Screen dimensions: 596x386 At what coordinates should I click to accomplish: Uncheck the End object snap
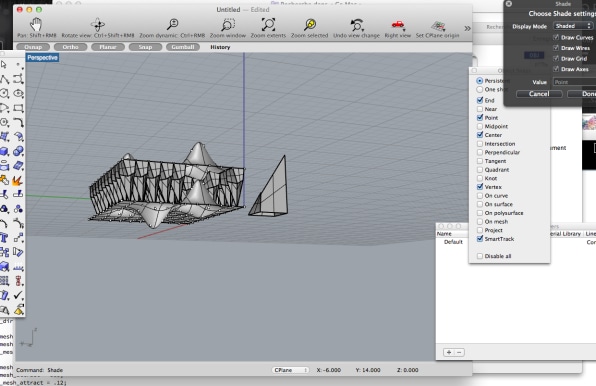pos(480,100)
